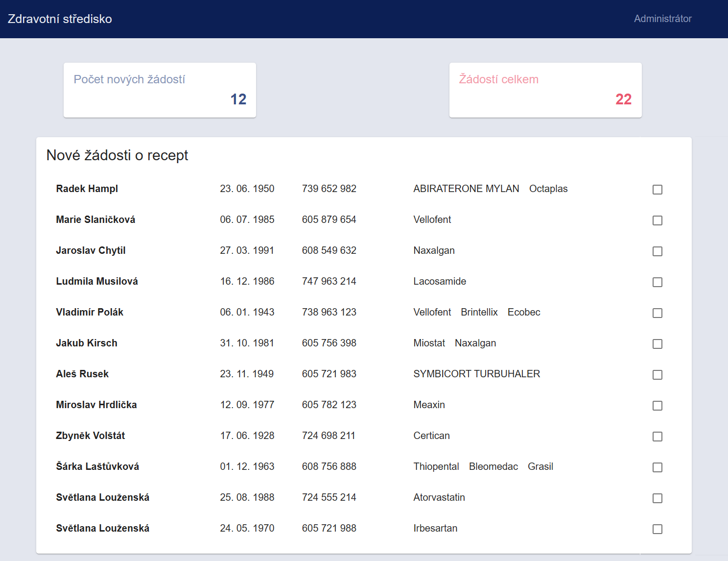Click the Zdravotní středisko header title

(60, 19)
